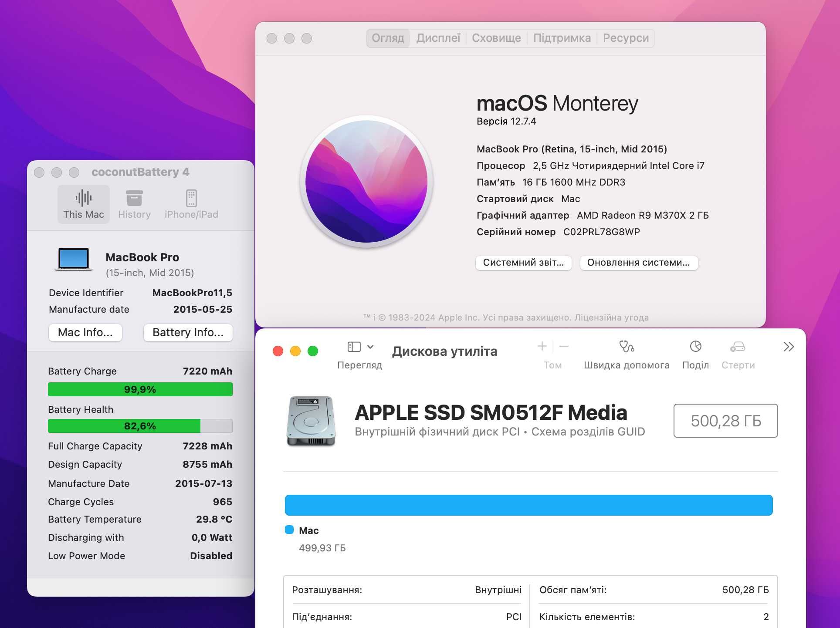The width and height of the screenshot is (840, 628).
Task: Click the Device Identifier MacBookPro11,5
Action: tap(192, 293)
